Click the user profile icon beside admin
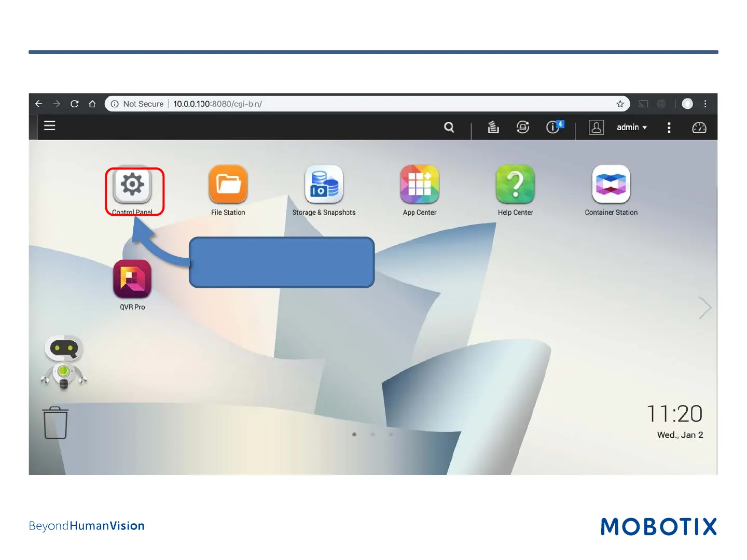The image size is (747, 560). click(x=597, y=128)
